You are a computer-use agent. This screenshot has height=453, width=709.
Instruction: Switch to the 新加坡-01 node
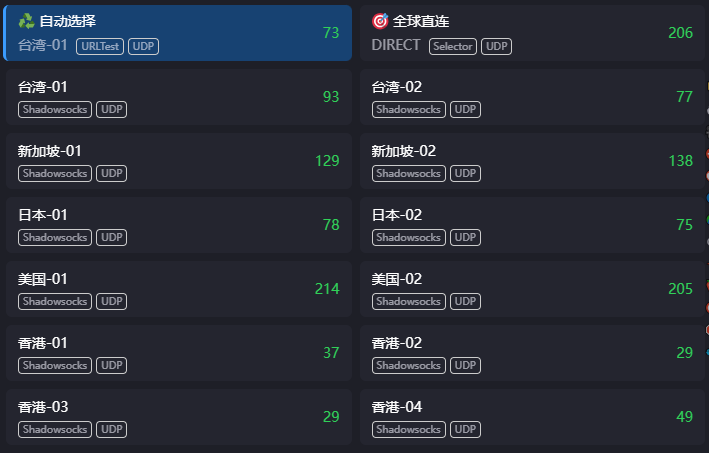click(179, 161)
